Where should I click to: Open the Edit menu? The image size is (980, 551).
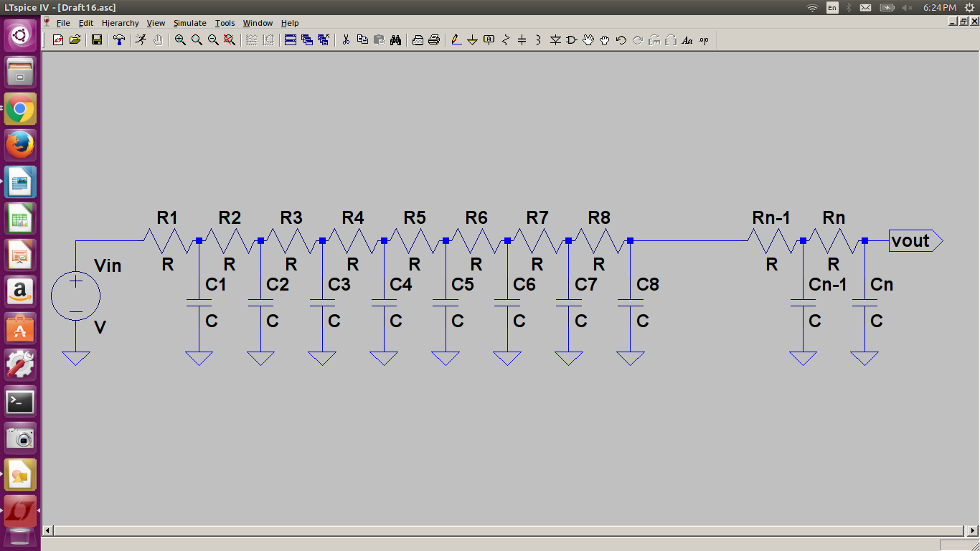point(85,23)
